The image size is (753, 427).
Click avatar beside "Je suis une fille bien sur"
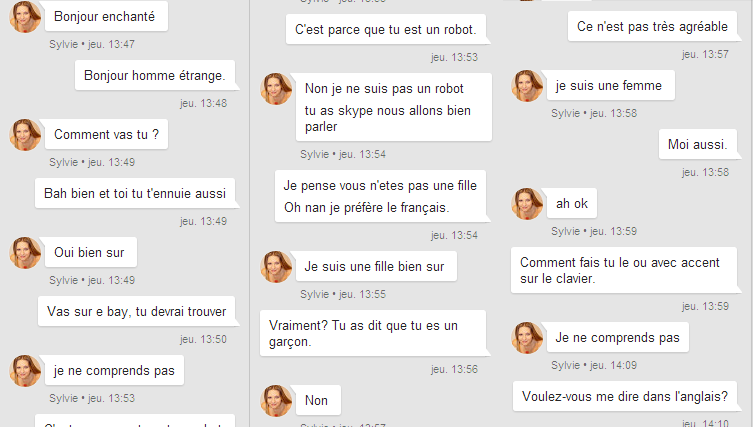click(x=277, y=267)
